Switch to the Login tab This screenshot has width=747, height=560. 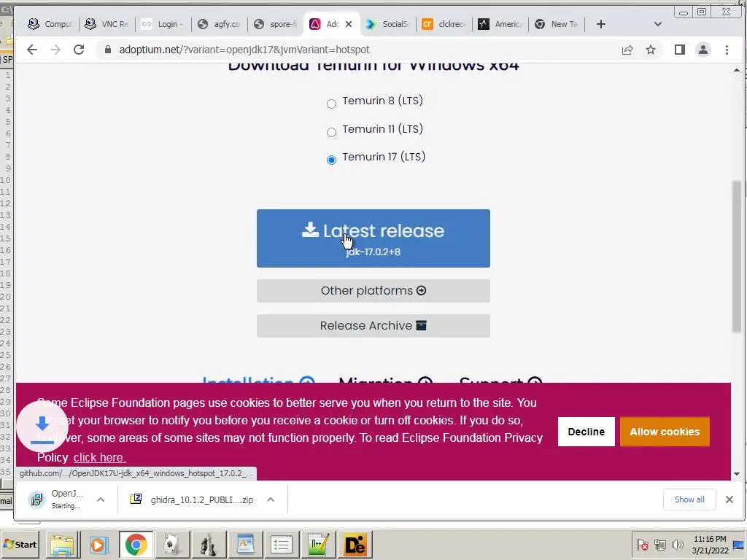[x=163, y=24]
